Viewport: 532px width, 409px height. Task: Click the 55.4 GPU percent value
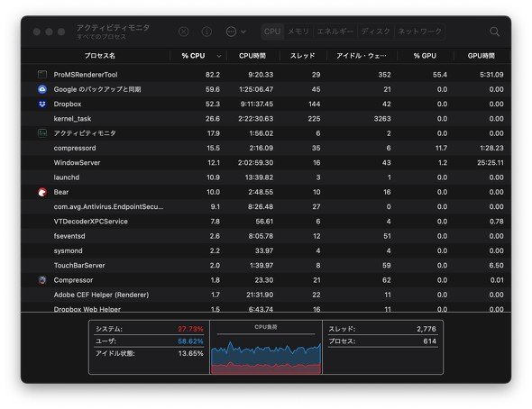click(x=440, y=75)
